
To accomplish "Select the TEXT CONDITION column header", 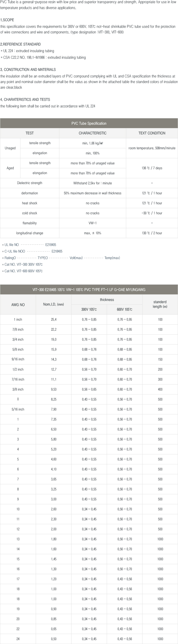I will (152, 133).
